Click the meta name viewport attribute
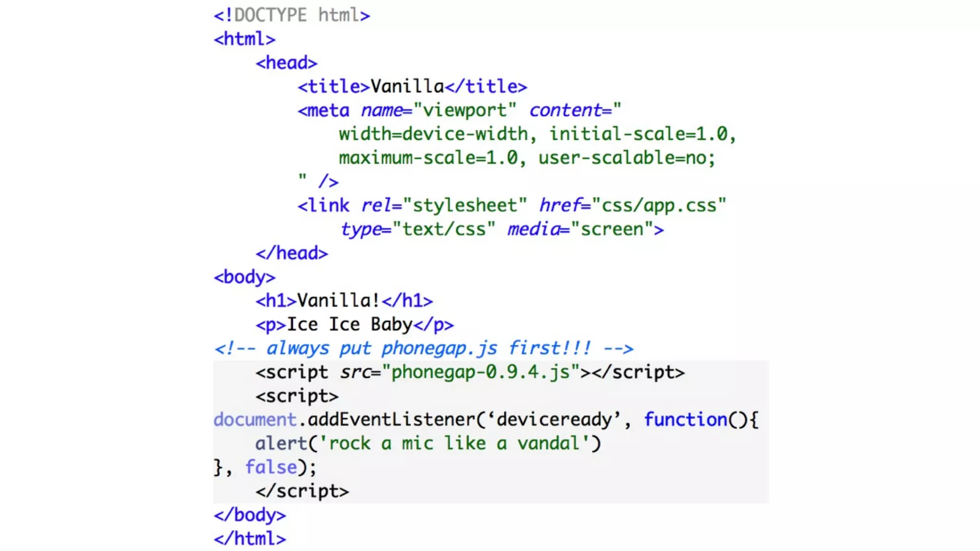 [438, 110]
